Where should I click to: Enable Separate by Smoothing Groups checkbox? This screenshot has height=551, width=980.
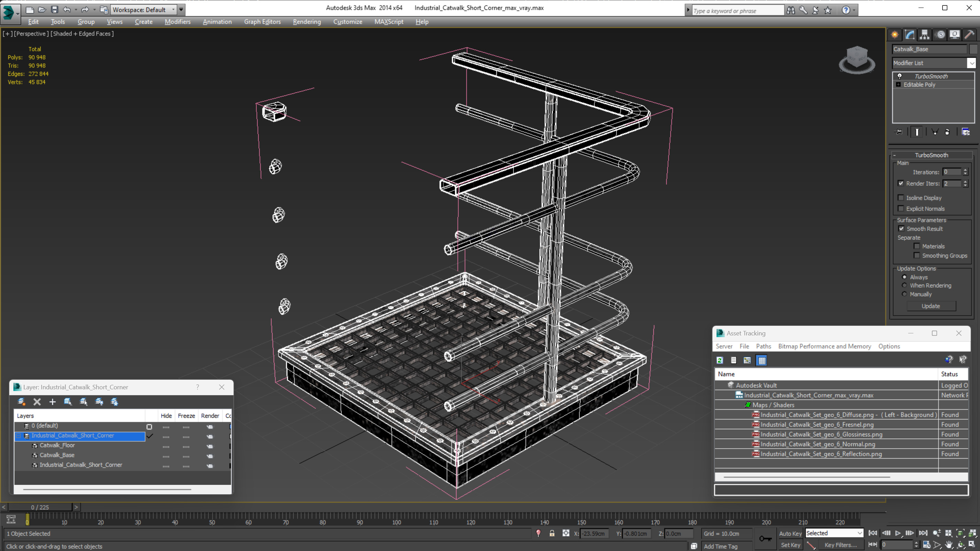click(917, 255)
